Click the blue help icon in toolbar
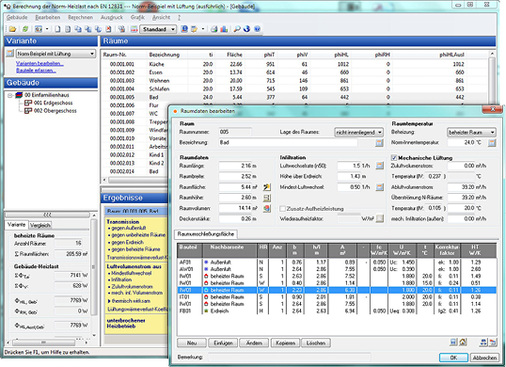This screenshot has width=506, height=367. click(x=257, y=29)
